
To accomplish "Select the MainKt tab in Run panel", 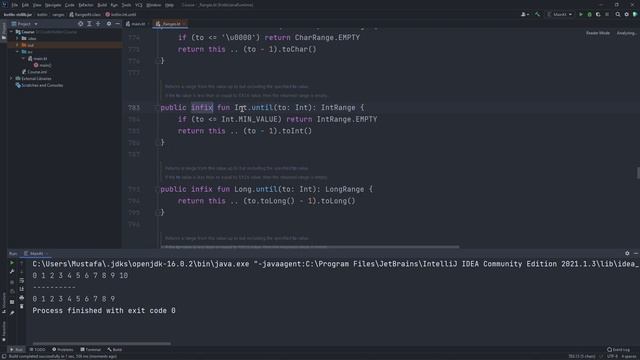I will coord(36,253).
